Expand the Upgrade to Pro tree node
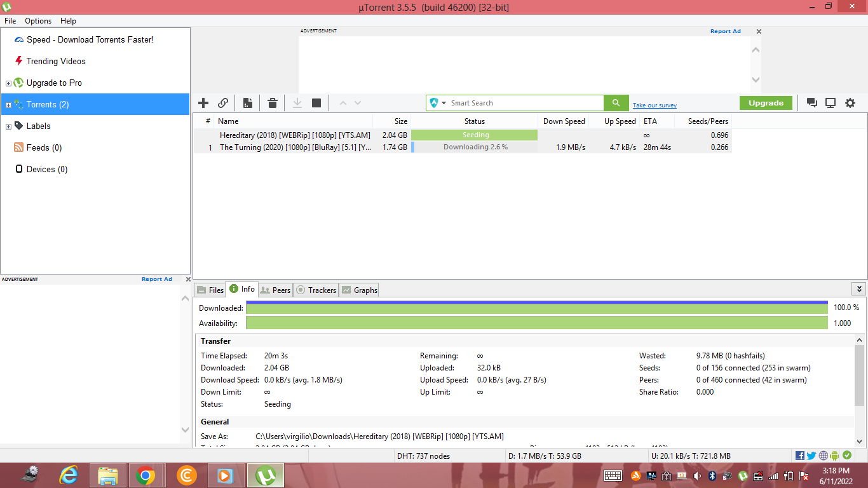The height and width of the screenshot is (488, 868). [x=8, y=83]
